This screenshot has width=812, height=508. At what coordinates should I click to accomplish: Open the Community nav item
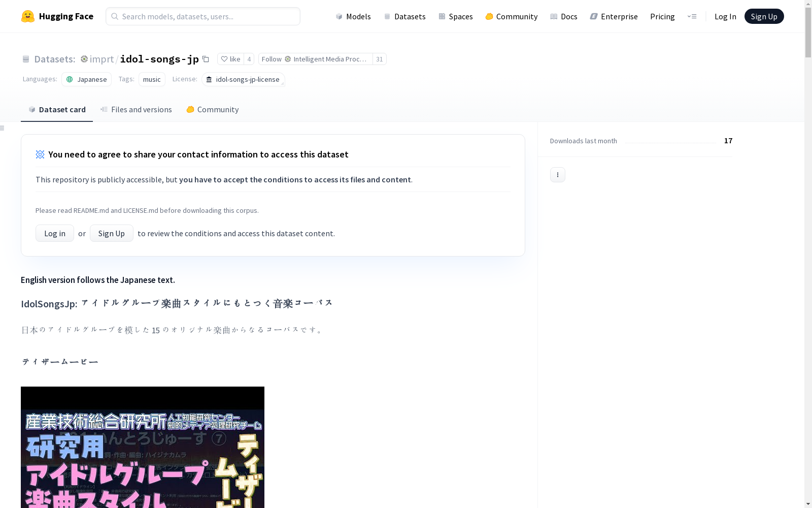[511, 16]
